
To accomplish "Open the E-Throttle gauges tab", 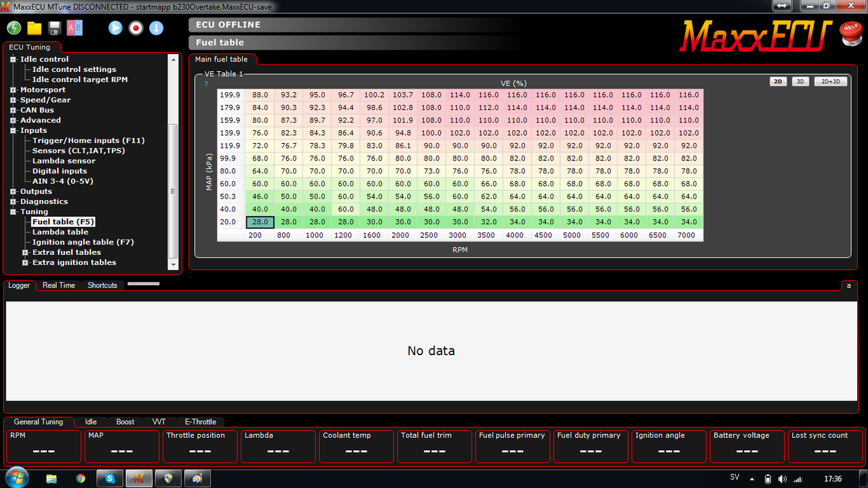I will 201,422.
